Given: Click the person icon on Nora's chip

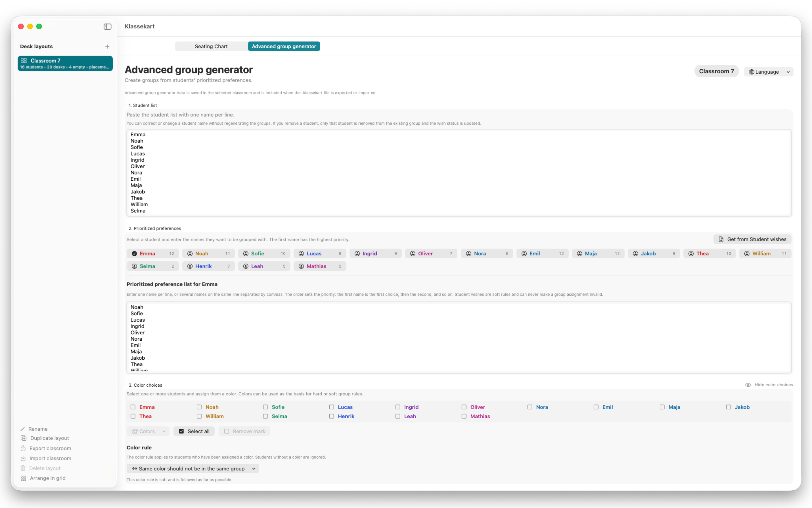Looking at the screenshot, I should pos(468,254).
